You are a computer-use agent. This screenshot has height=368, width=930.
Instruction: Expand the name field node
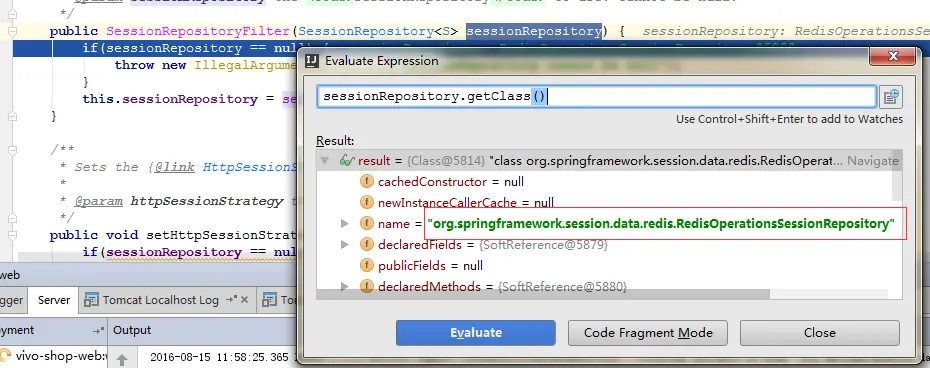point(345,224)
